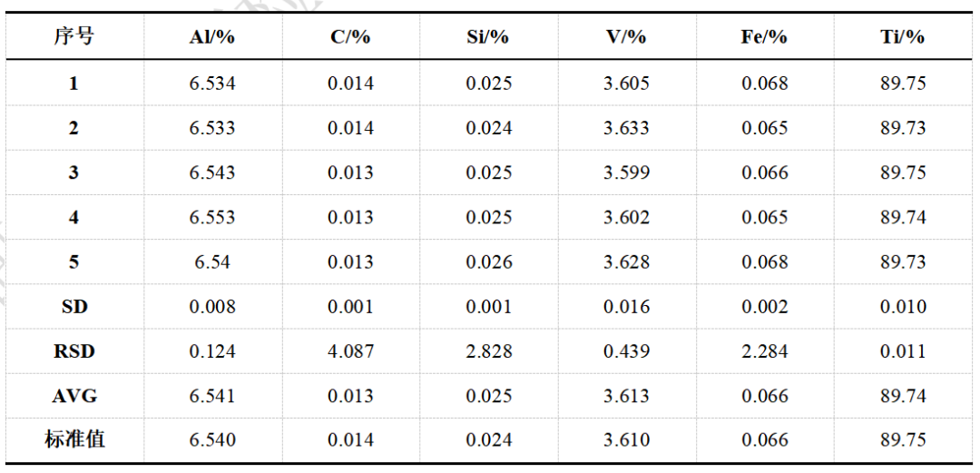Click the C/% column header
The height and width of the screenshot is (473, 980).
tap(350, 37)
